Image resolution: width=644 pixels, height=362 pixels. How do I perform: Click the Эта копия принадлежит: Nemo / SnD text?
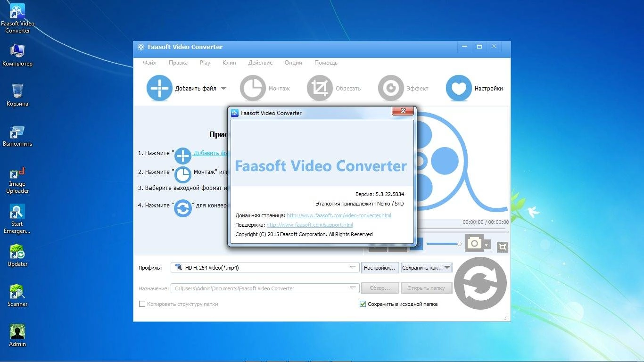(x=360, y=204)
